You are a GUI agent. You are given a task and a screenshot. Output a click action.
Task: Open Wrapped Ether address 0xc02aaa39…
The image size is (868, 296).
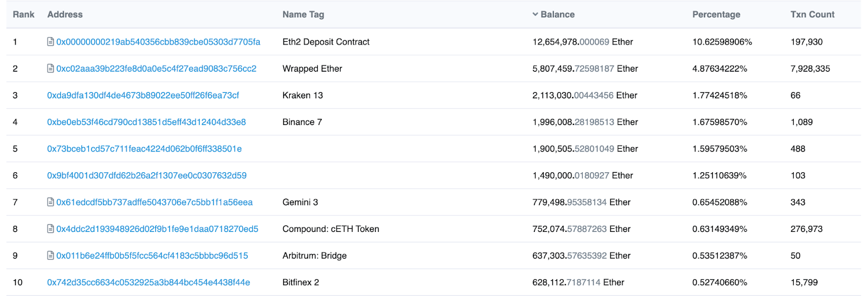[156, 68]
